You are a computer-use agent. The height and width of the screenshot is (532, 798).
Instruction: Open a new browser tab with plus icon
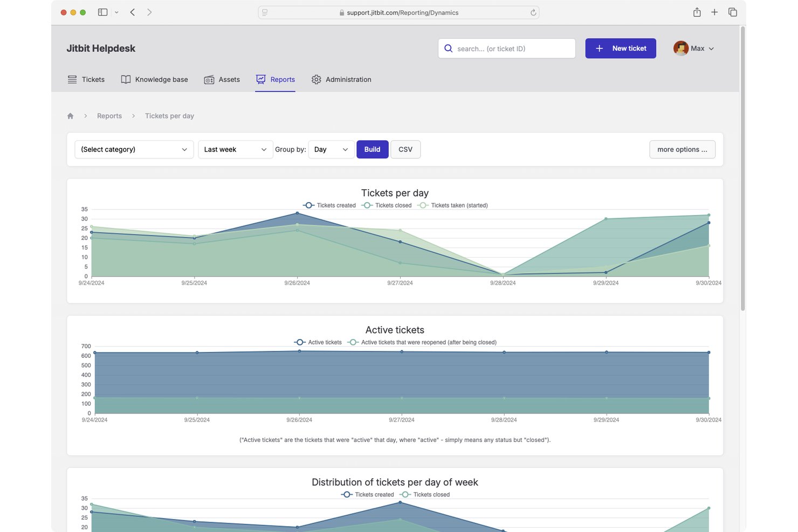pyautogui.click(x=714, y=12)
